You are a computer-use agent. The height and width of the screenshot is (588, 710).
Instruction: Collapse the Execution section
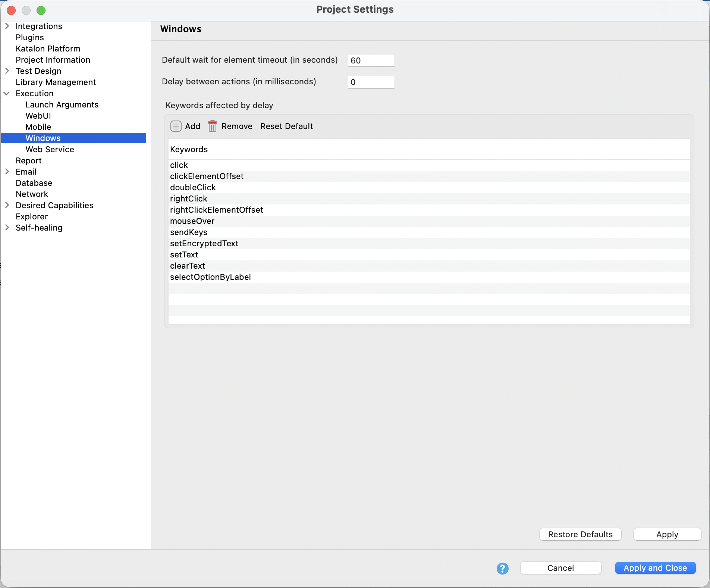[7, 93]
